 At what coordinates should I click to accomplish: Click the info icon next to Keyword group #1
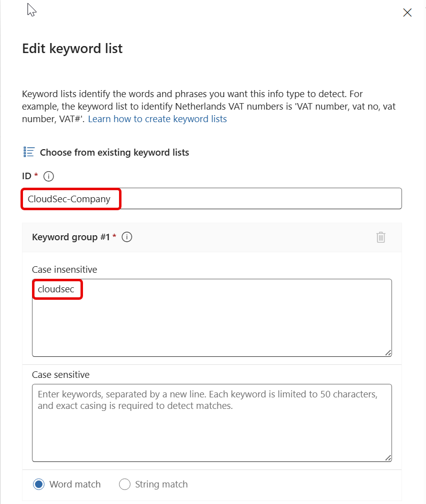(127, 237)
